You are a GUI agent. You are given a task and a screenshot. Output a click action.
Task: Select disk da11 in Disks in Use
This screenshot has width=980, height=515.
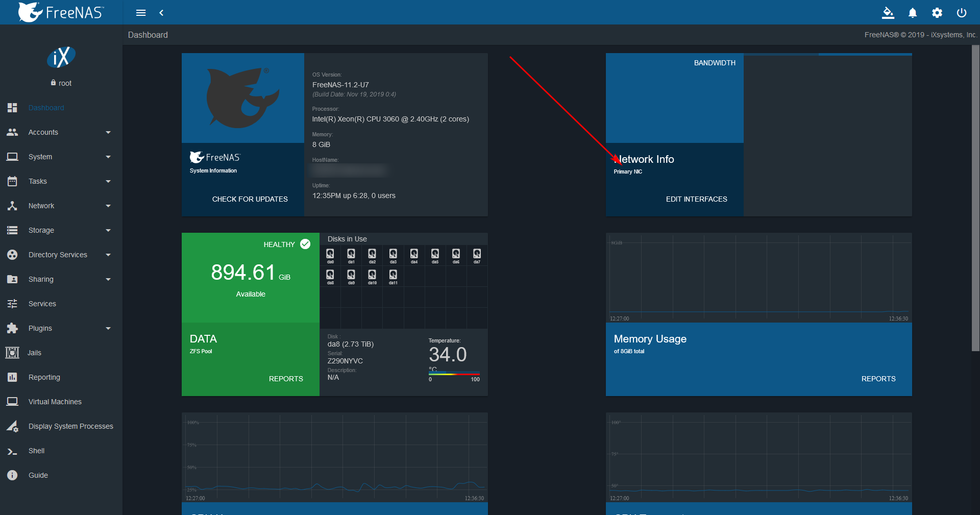393,277
